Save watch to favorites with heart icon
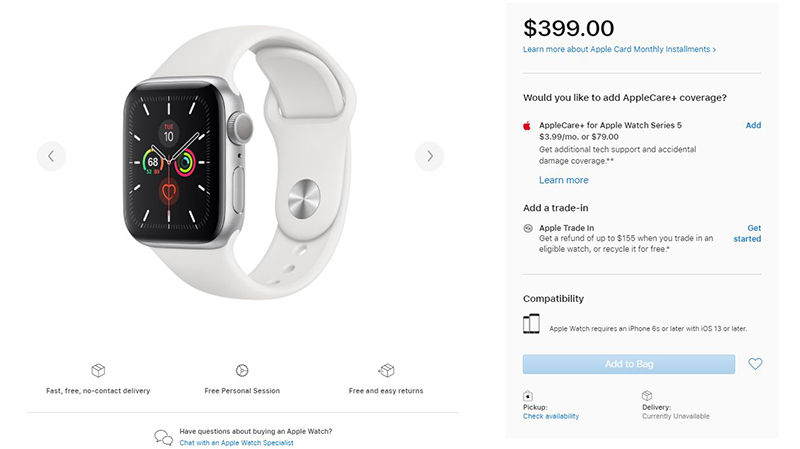 tap(755, 364)
